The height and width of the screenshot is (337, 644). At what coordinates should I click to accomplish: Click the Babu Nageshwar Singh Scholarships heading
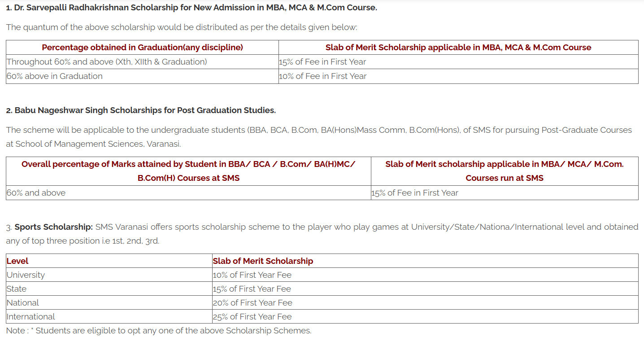141,110
